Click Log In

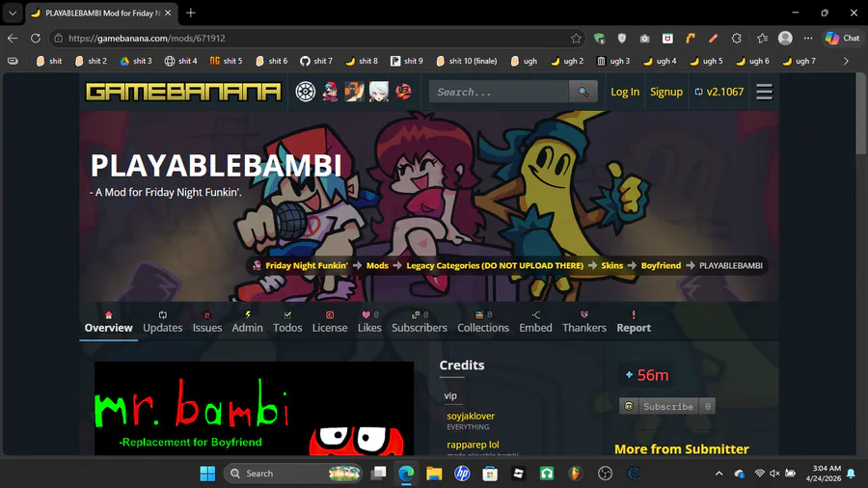point(625,92)
